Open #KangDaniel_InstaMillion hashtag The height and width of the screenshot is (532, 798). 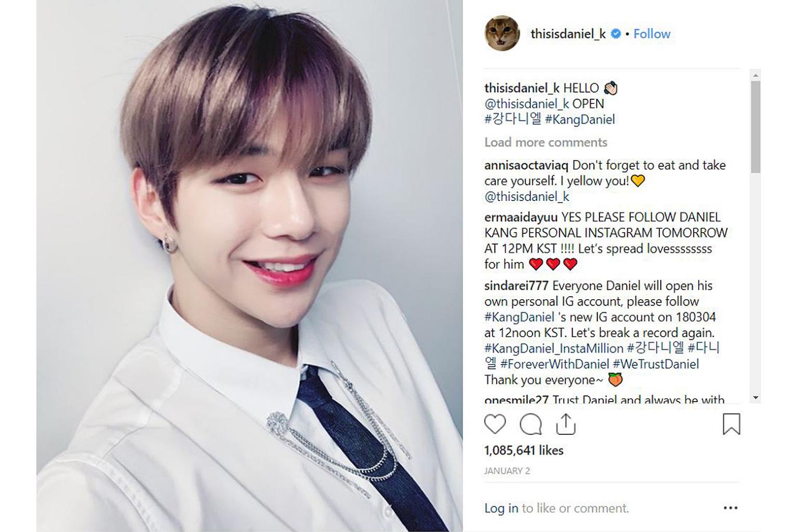554,349
